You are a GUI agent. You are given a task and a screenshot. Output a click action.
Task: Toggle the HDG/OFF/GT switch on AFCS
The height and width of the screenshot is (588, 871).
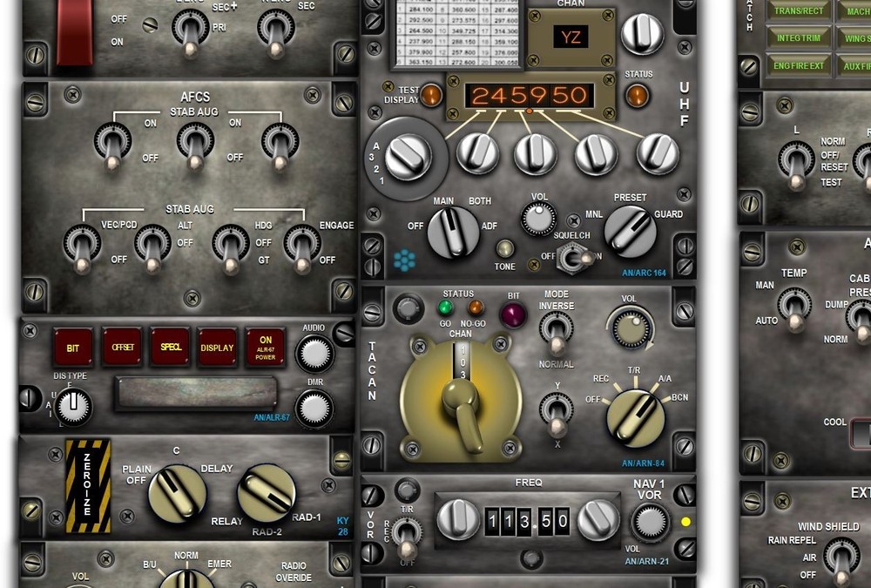[231, 248]
